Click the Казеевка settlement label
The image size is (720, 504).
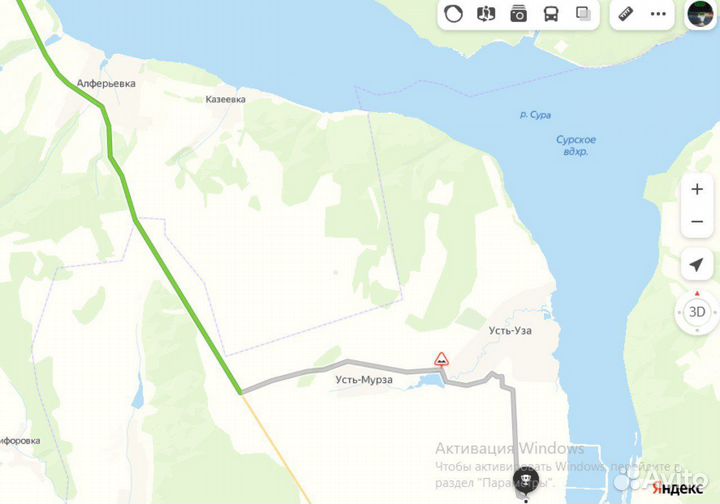[x=225, y=99]
